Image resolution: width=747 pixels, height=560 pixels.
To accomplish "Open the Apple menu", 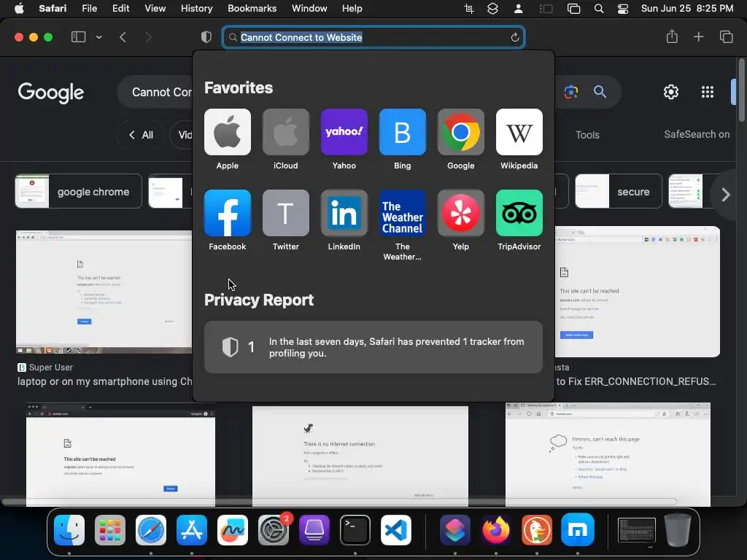I will point(19,9).
